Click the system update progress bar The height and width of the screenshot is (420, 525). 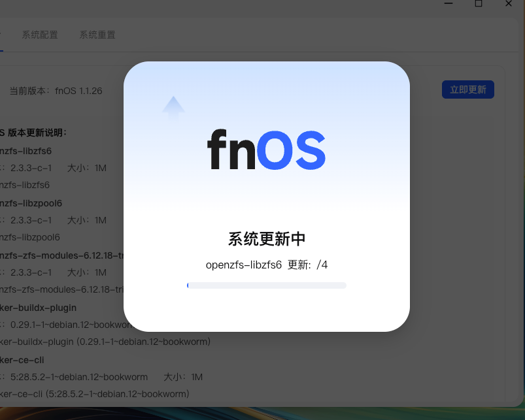pos(267,285)
